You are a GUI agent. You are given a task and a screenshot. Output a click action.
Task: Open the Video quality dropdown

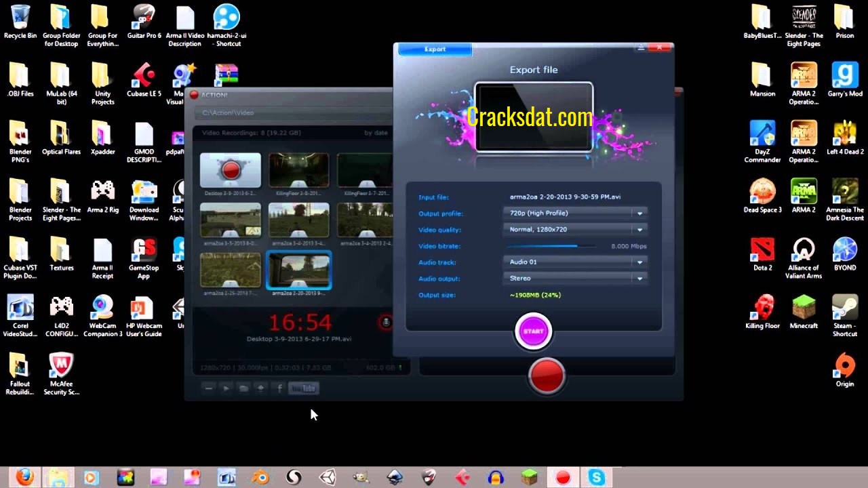pos(575,230)
